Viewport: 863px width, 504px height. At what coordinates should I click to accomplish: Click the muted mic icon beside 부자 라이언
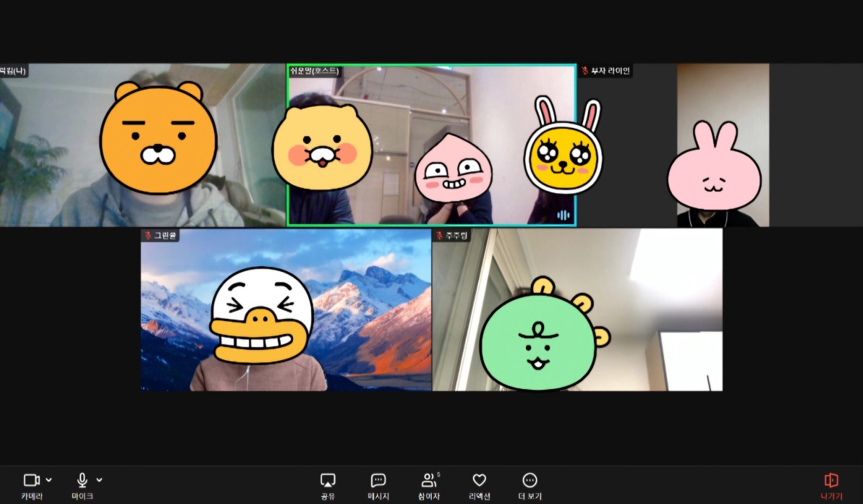point(584,71)
